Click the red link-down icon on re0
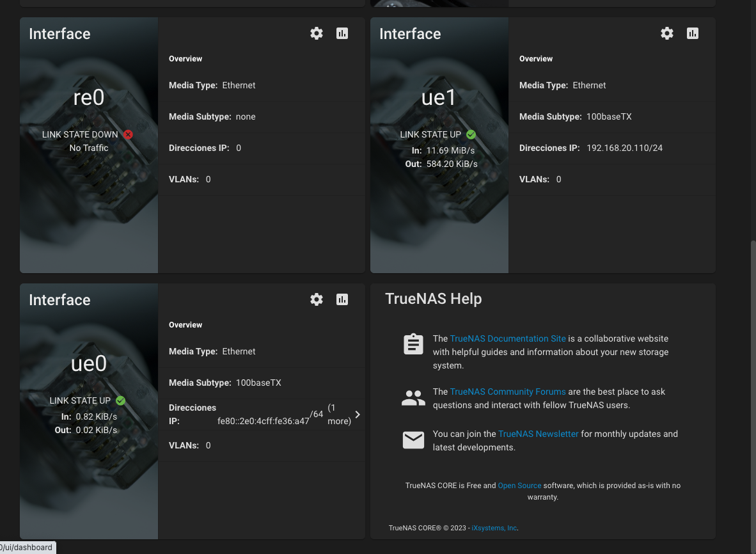The width and height of the screenshot is (756, 554). [x=128, y=134]
